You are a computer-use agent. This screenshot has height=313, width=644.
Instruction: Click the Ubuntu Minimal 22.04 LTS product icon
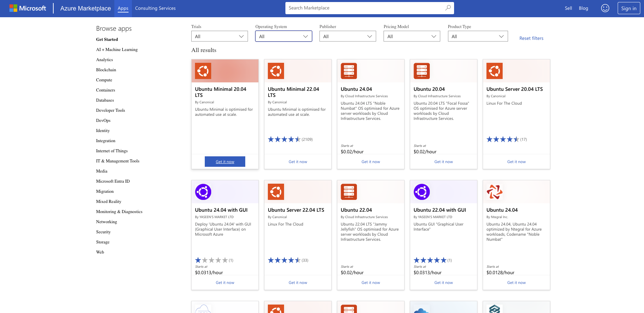coord(276,71)
